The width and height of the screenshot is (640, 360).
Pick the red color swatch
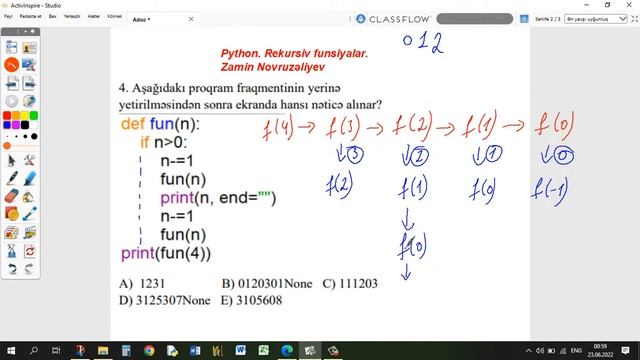(x=7, y=116)
